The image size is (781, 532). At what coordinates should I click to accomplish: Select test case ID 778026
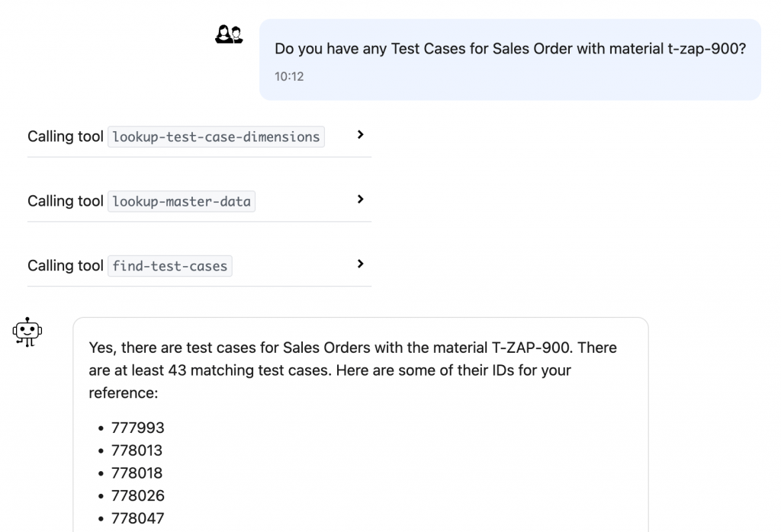tap(137, 495)
